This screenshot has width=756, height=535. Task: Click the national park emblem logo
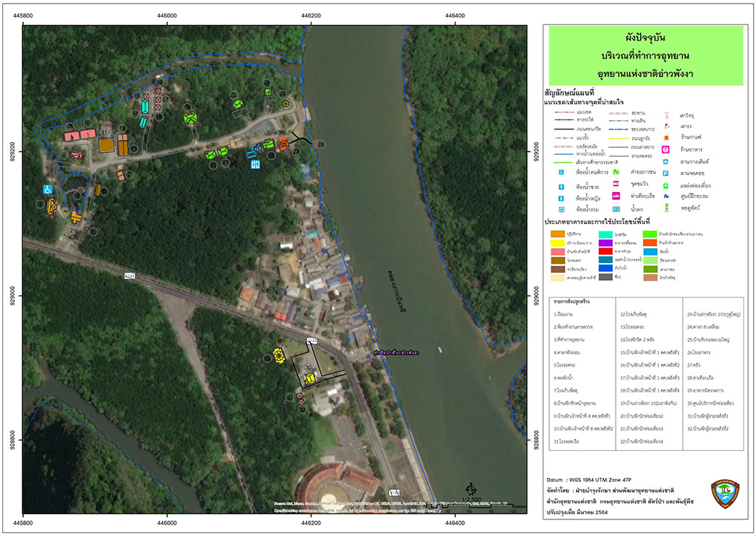point(725,494)
